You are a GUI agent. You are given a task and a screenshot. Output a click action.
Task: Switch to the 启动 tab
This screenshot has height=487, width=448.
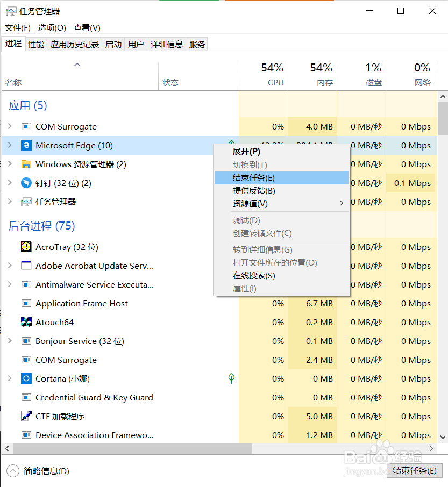click(113, 45)
